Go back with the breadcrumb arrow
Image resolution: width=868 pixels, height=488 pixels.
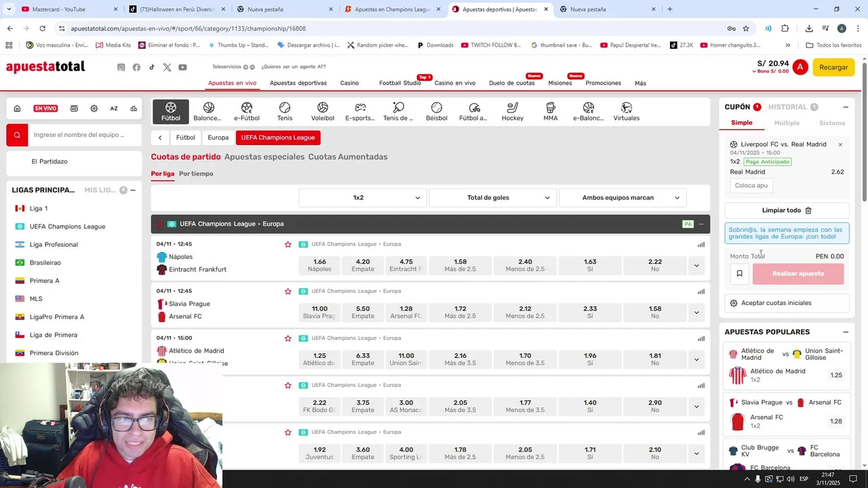click(x=160, y=138)
